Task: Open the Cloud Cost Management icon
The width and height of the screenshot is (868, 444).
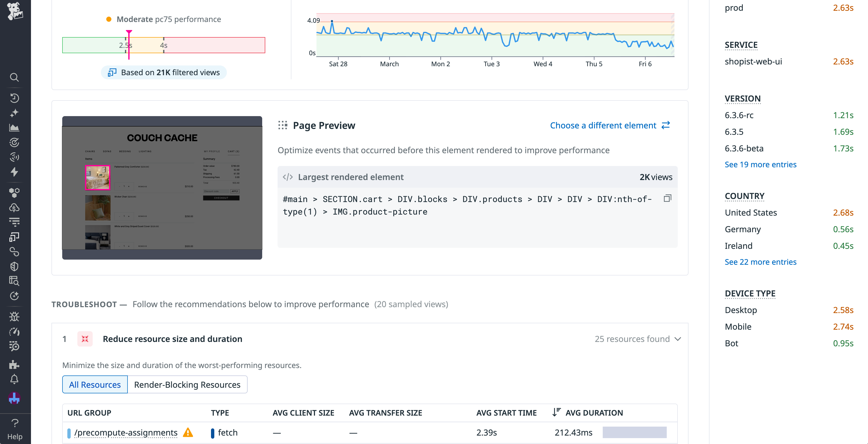Action: [x=14, y=207]
